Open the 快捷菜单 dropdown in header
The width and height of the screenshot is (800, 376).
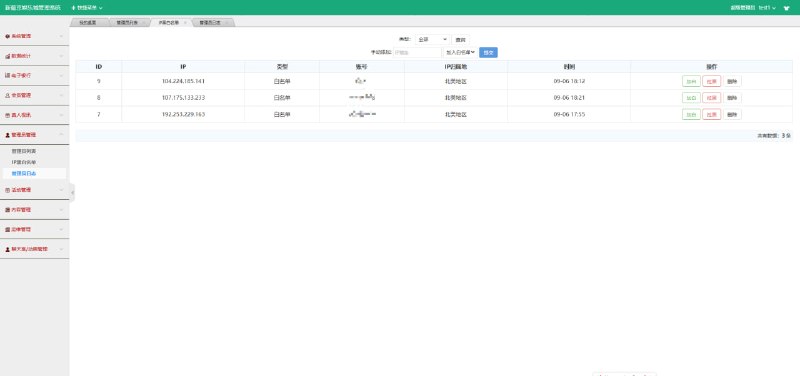coord(87,8)
